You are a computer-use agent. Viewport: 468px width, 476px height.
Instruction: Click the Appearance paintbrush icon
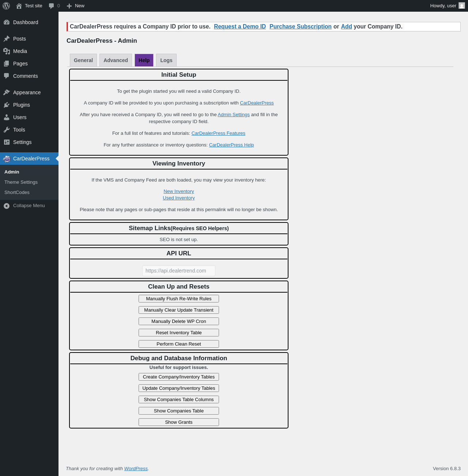coord(7,92)
